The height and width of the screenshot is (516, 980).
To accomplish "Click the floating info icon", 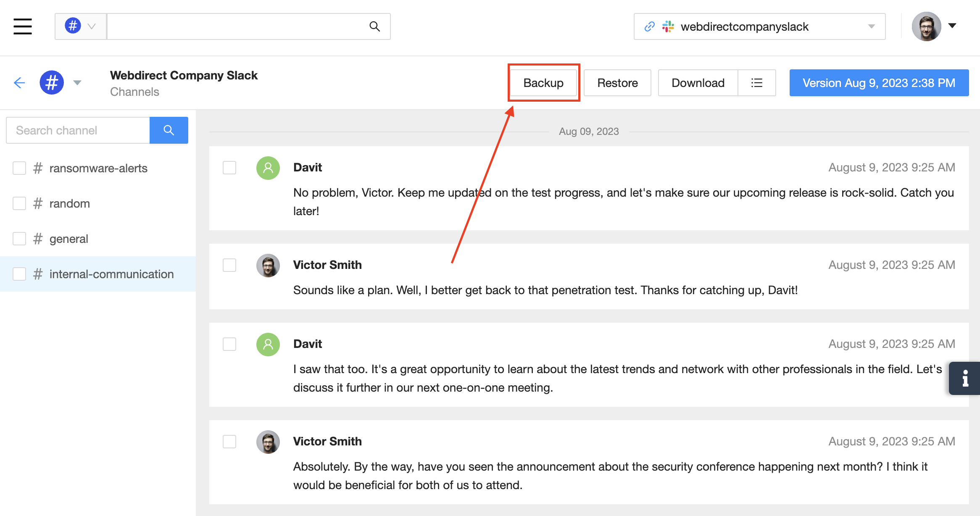I will pos(965,378).
